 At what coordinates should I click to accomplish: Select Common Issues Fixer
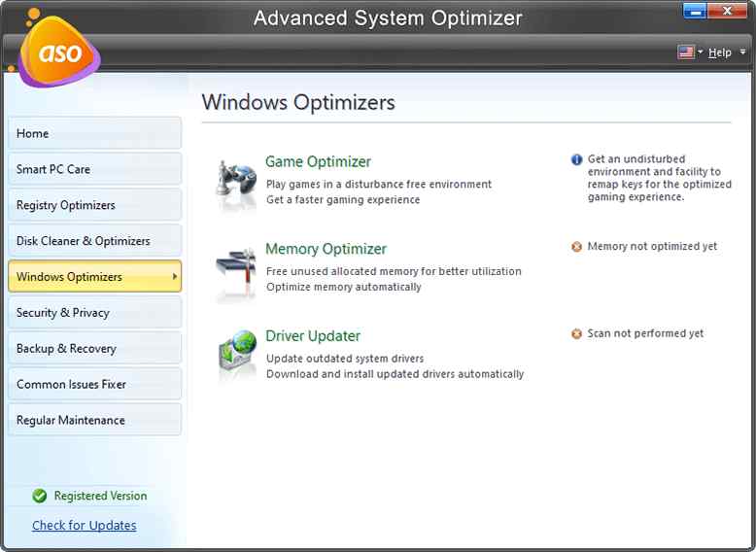point(95,384)
